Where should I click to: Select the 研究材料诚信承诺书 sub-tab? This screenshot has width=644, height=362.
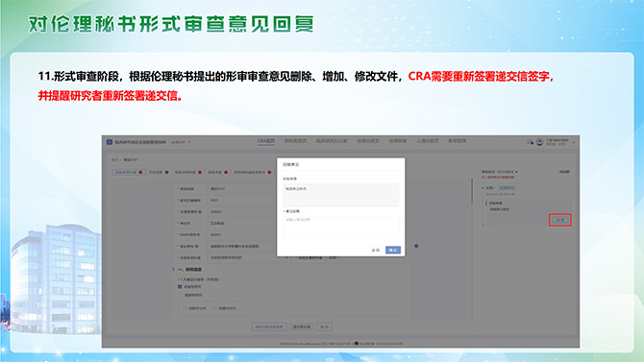pos(252,173)
